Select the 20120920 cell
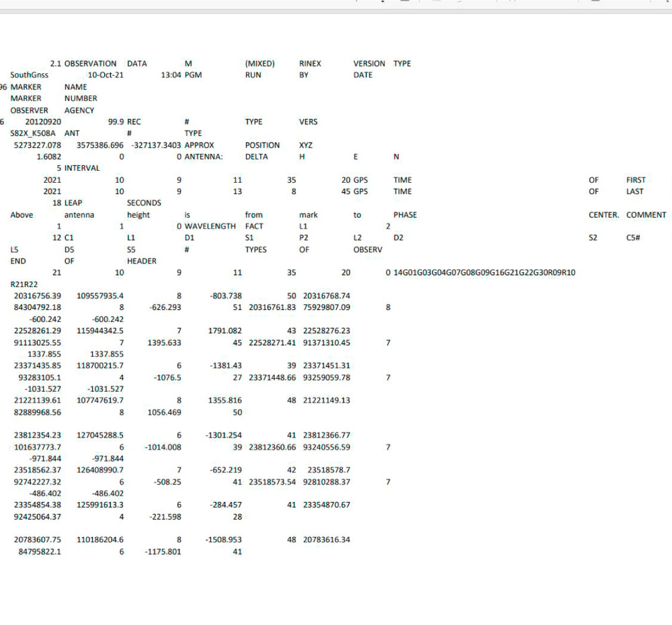The image size is (672, 625). tap(43, 122)
